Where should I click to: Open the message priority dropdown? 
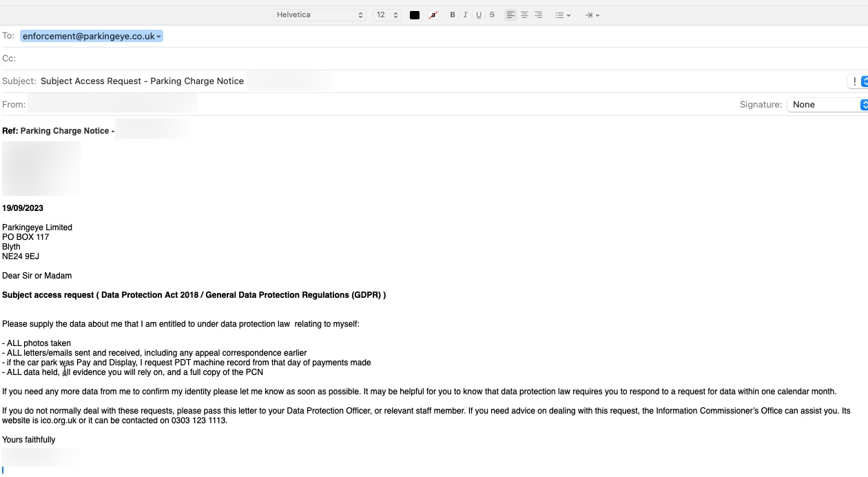pyautogui.click(x=858, y=81)
